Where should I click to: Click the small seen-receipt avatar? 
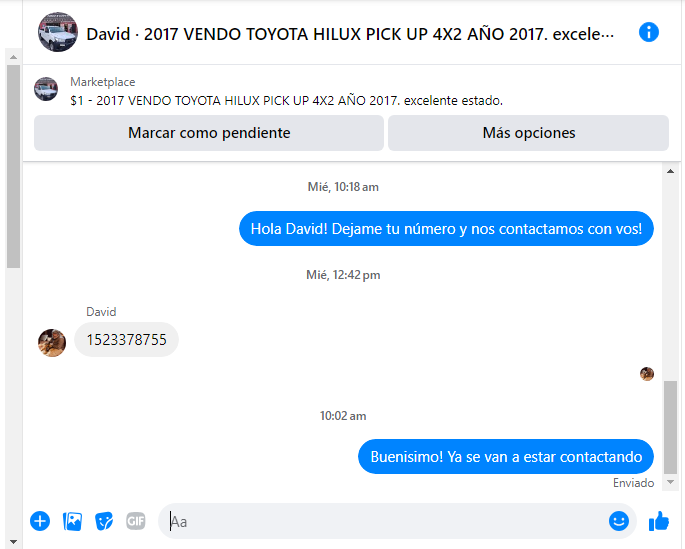click(647, 374)
